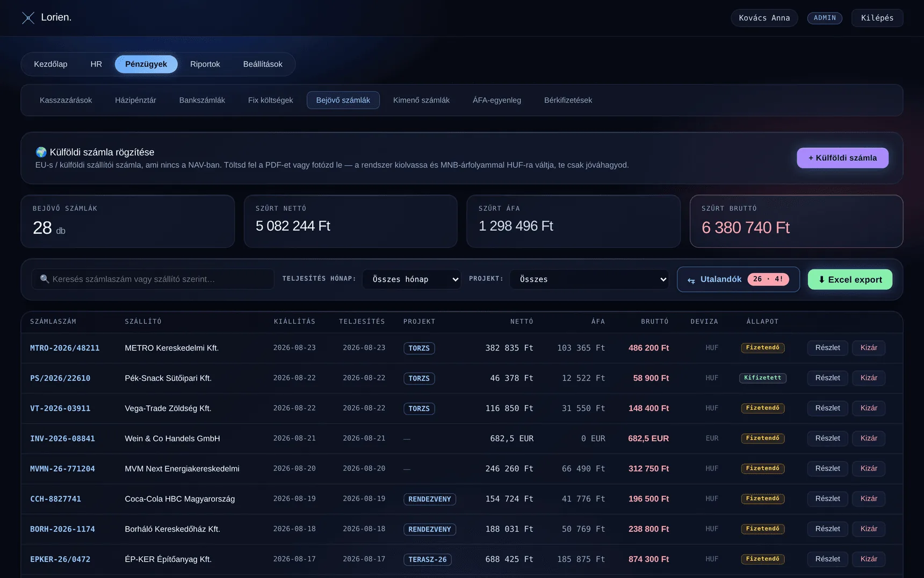Click the Excel export button

850,280
